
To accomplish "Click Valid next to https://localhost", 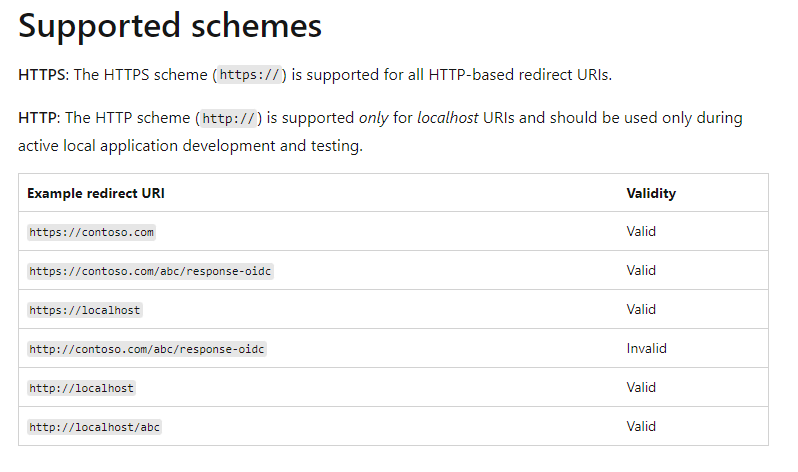I will pos(641,309).
